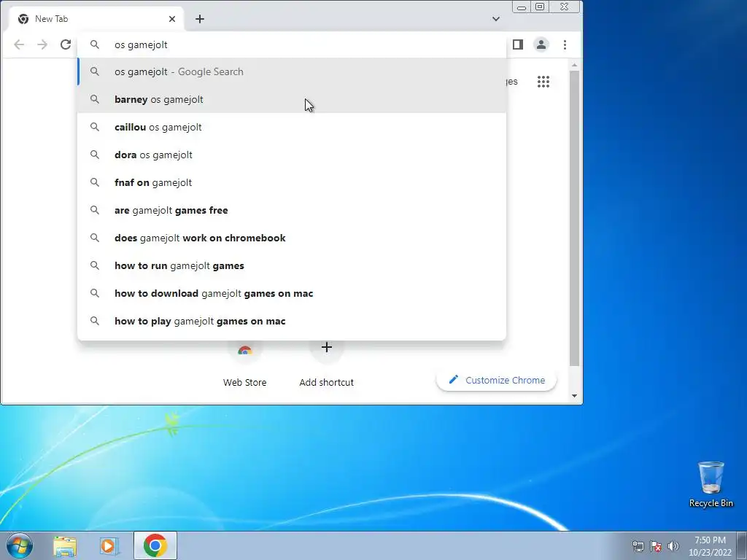The image size is (747, 560).
Task: Open the Chrome side panel icon
Action: click(x=518, y=44)
